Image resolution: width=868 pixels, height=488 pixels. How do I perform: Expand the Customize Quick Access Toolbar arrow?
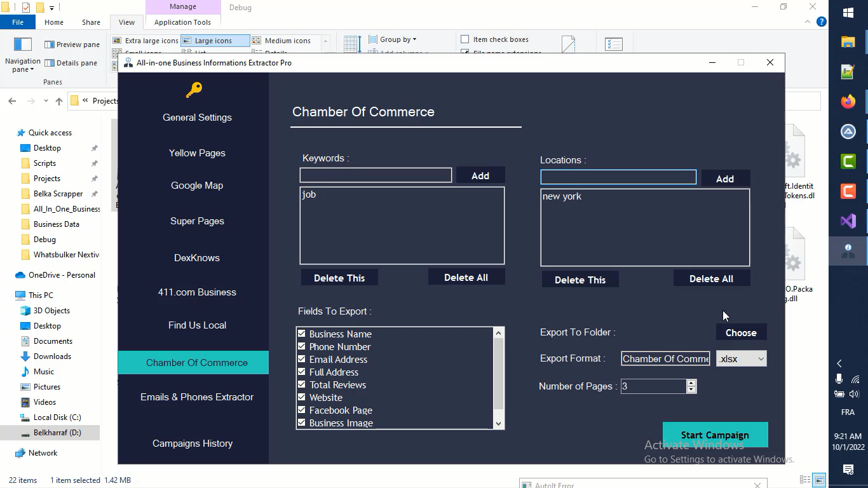[x=52, y=8]
